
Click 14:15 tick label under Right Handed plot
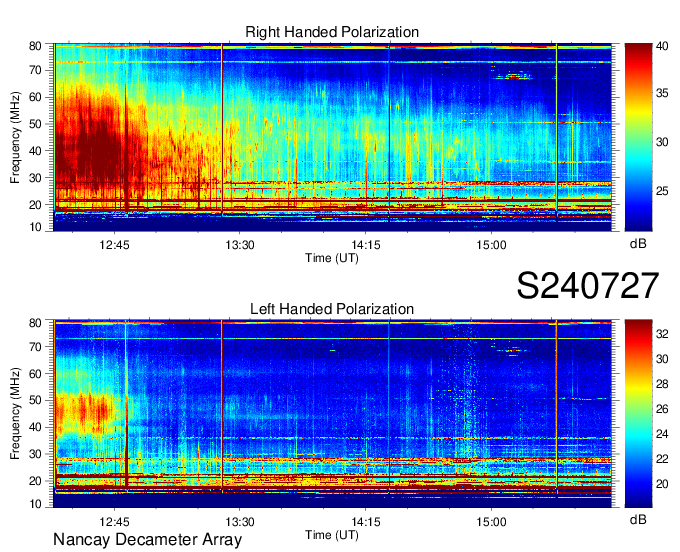pyautogui.click(x=366, y=245)
